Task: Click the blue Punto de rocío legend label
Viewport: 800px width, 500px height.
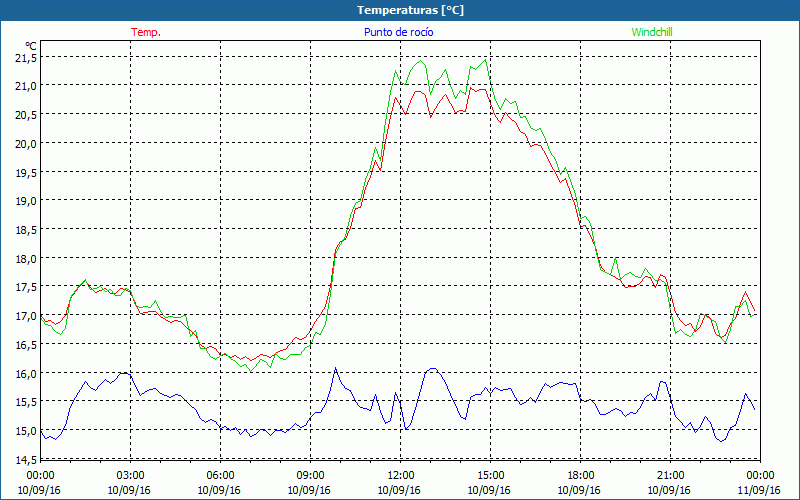Action: click(x=398, y=32)
